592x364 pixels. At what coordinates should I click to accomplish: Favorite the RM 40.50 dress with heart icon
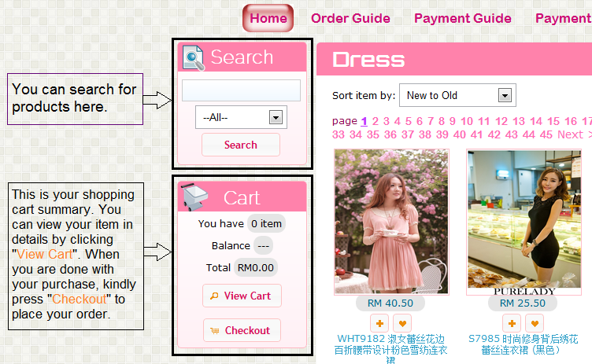tap(402, 323)
